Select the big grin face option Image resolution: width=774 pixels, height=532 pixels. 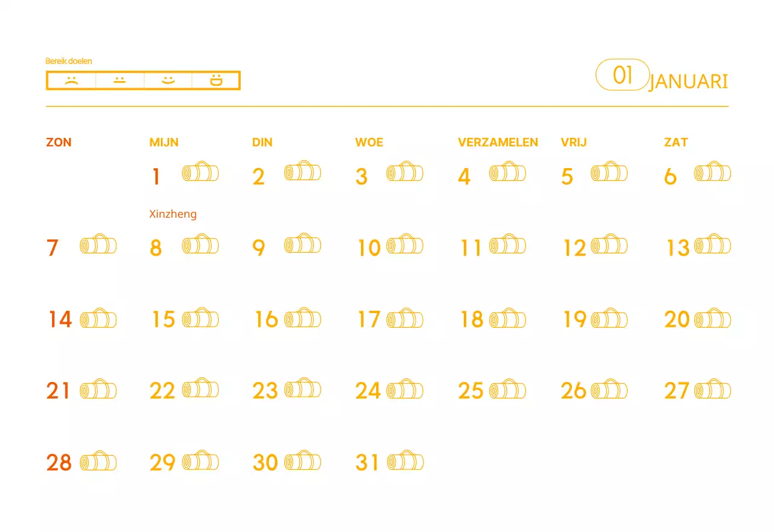[216, 80]
